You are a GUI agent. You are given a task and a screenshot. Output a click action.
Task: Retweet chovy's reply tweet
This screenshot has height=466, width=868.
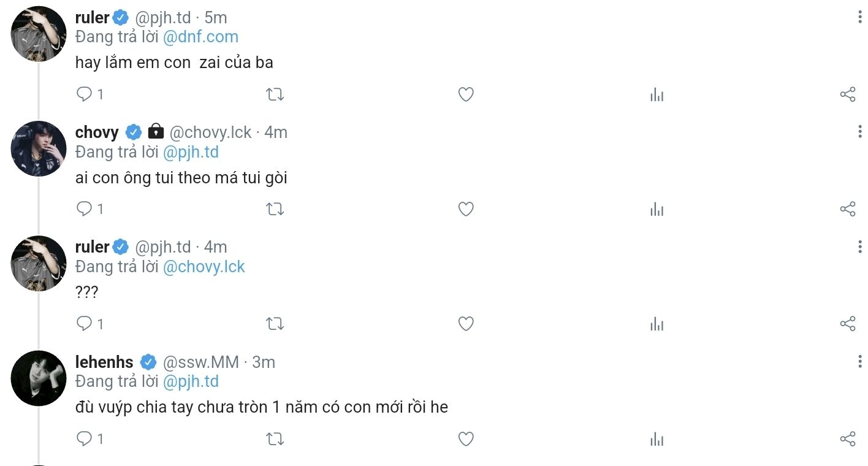coord(275,209)
